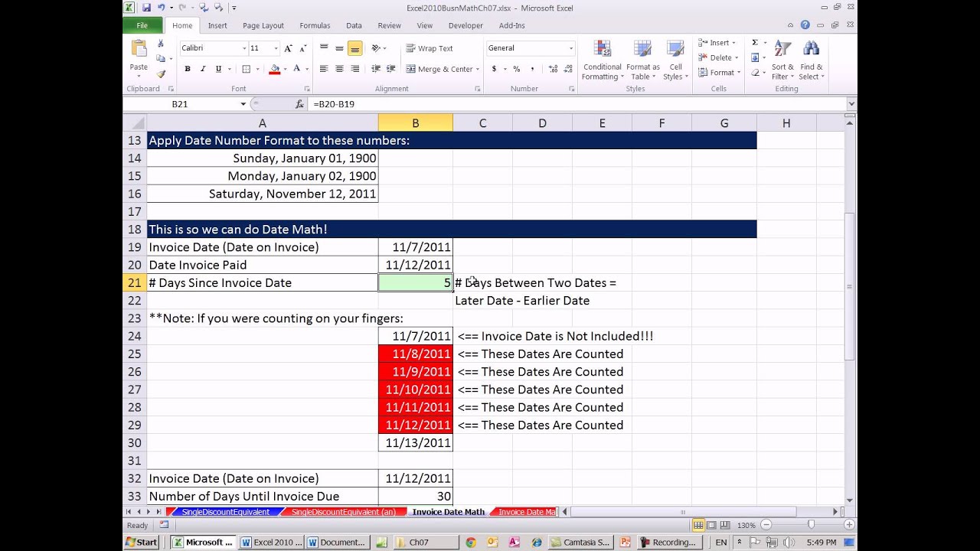Click the formula bar showing =B20-B19
This screenshot has height=551, width=980.
pyautogui.click(x=577, y=104)
